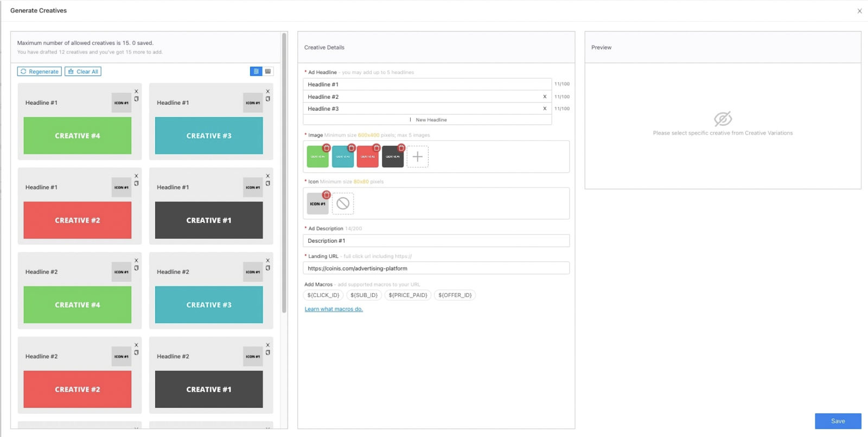Select dark Creative #1 image under Headline #2
Image resolution: width=868 pixels, height=437 pixels.
pyautogui.click(x=209, y=389)
